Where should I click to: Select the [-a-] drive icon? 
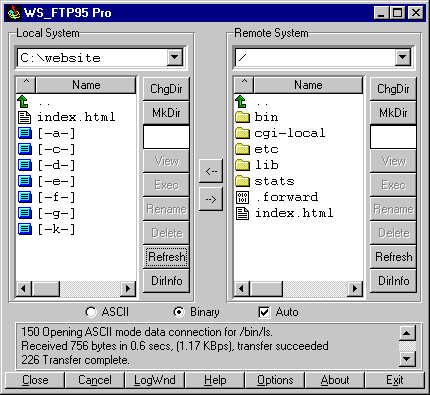point(25,133)
